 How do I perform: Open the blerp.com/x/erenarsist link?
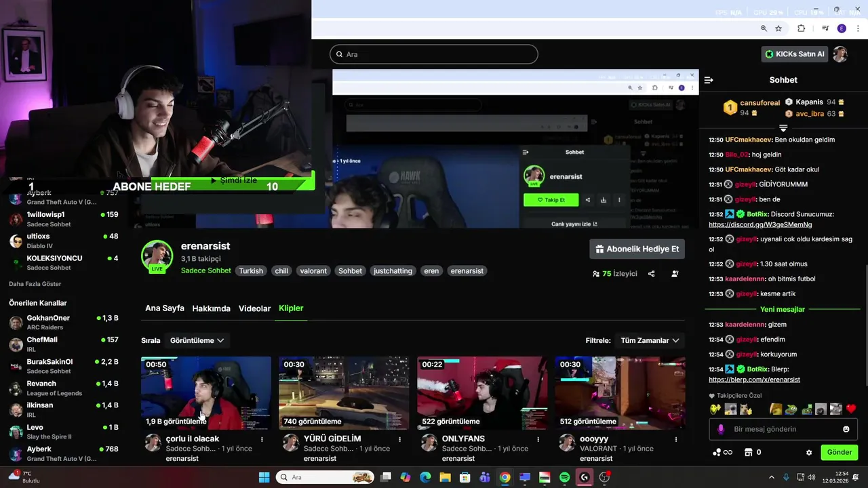coord(754,380)
